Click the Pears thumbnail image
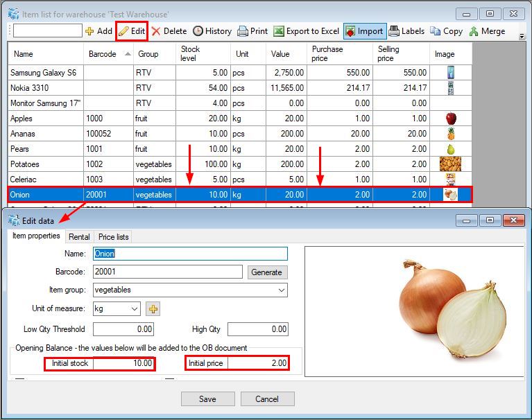Image resolution: width=532 pixels, height=420 pixels. pyautogui.click(x=451, y=149)
